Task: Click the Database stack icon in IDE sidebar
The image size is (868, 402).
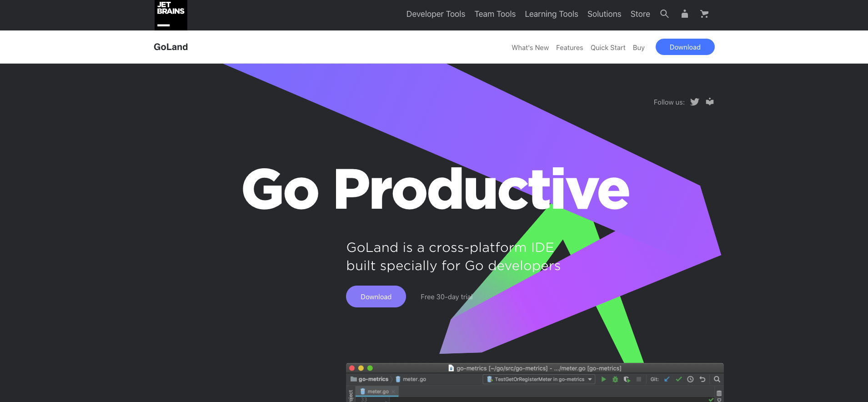Action: 719,393
